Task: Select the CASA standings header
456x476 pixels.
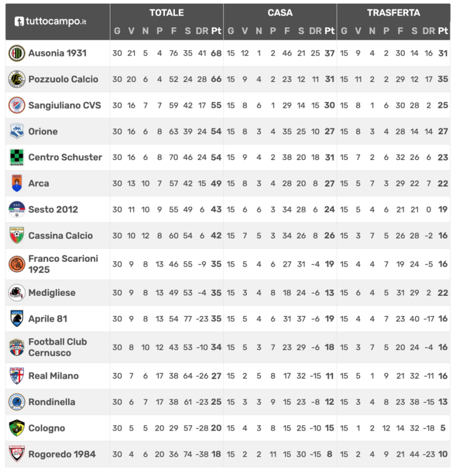Action: (x=280, y=13)
